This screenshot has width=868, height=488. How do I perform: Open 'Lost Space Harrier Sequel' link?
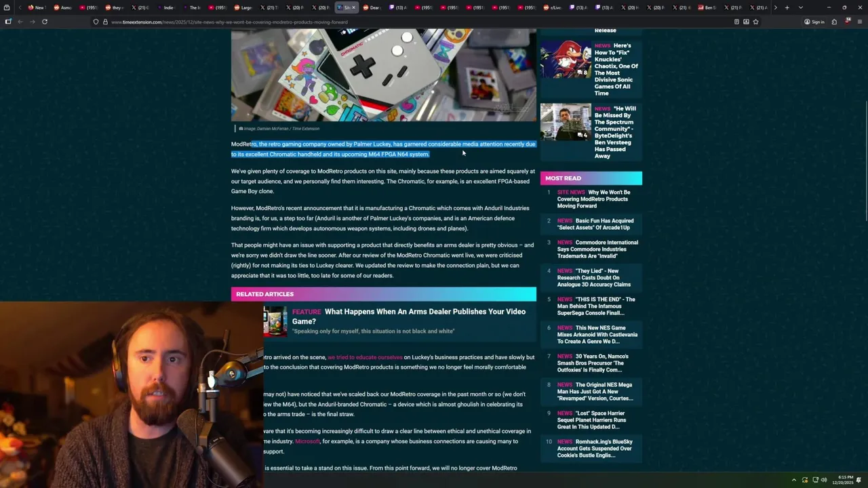click(591, 420)
